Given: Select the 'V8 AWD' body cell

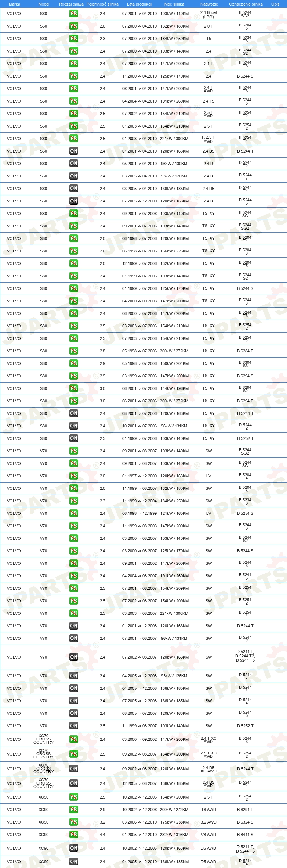Looking at the screenshot, I should tap(208, 835).
